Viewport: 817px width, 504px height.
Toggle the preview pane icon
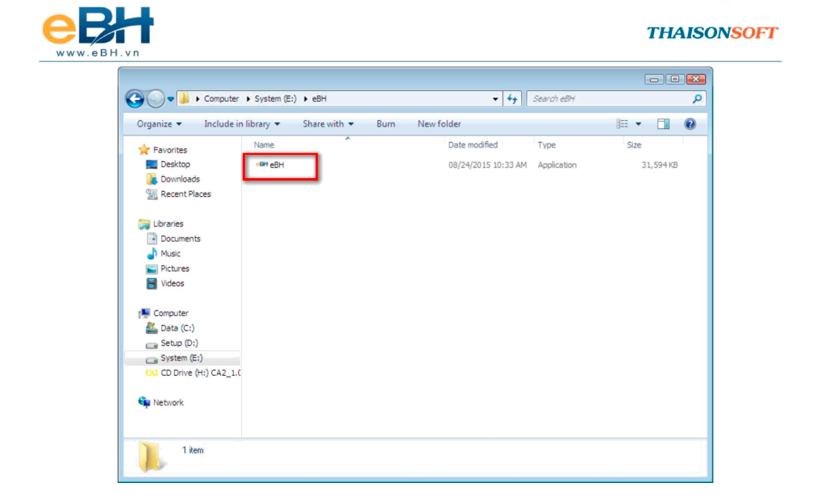pyautogui.click(x=663, y=124)
